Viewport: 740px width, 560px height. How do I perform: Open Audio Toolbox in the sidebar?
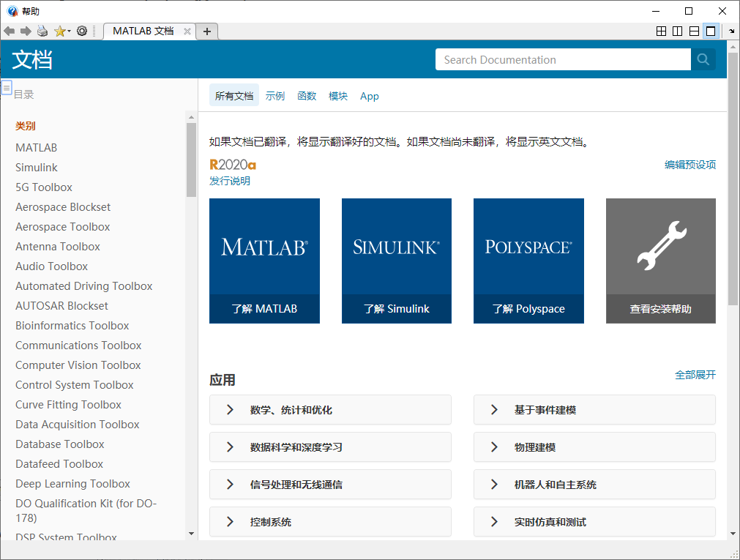51,266
